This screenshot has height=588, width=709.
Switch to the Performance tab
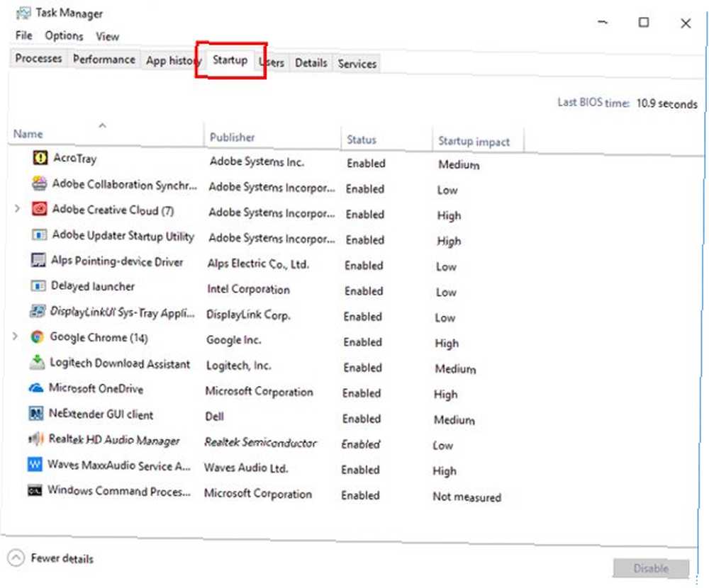tap(104, 60)
